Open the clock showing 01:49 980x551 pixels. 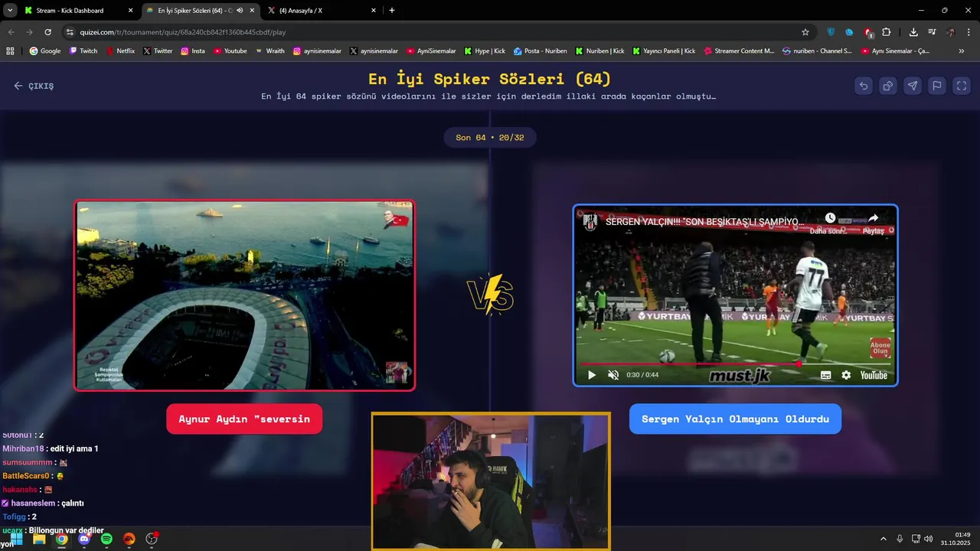click(957, 538)
